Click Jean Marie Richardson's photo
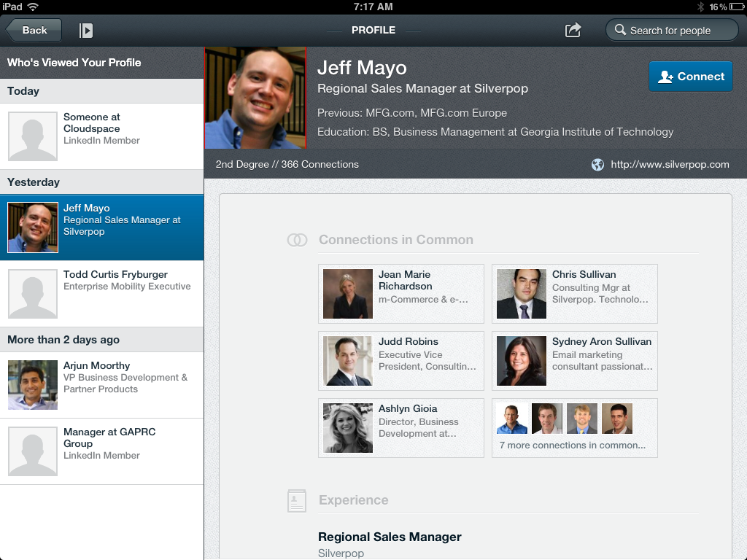 (348, 294)
